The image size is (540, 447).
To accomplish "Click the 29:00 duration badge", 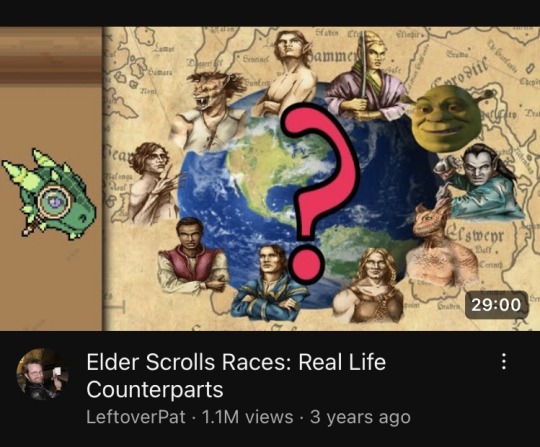I will [x=496, y=305].
